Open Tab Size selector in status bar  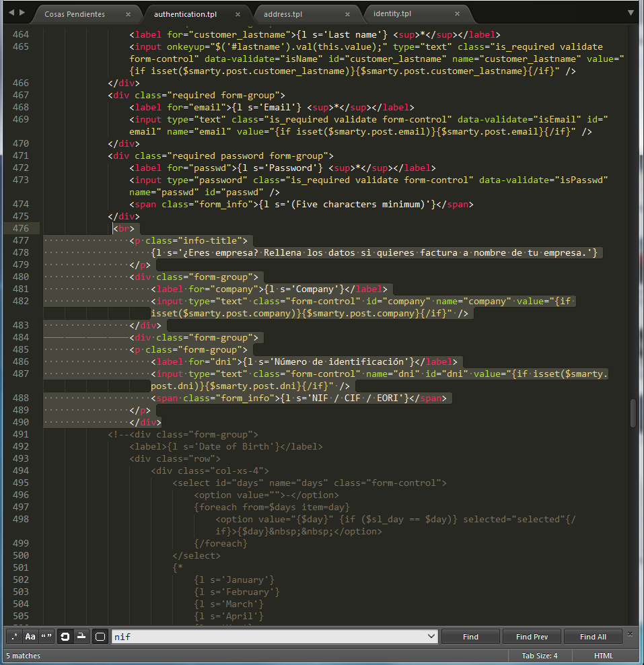point(539,656)
